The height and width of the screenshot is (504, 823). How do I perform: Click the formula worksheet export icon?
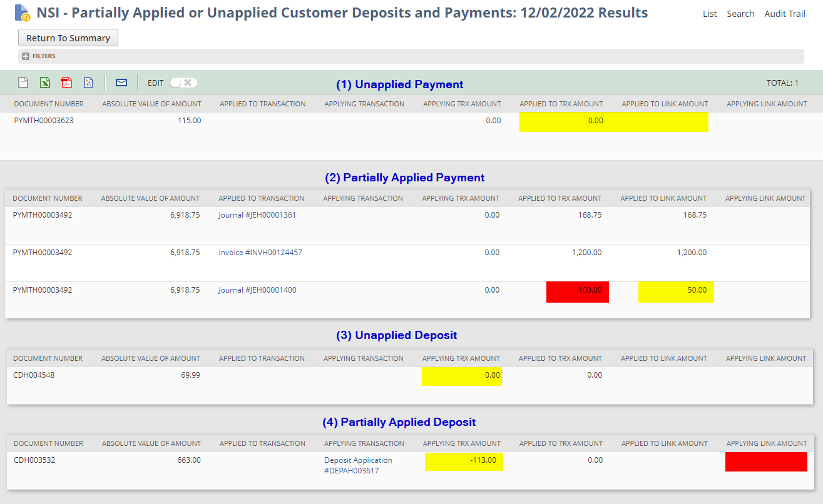89,83
